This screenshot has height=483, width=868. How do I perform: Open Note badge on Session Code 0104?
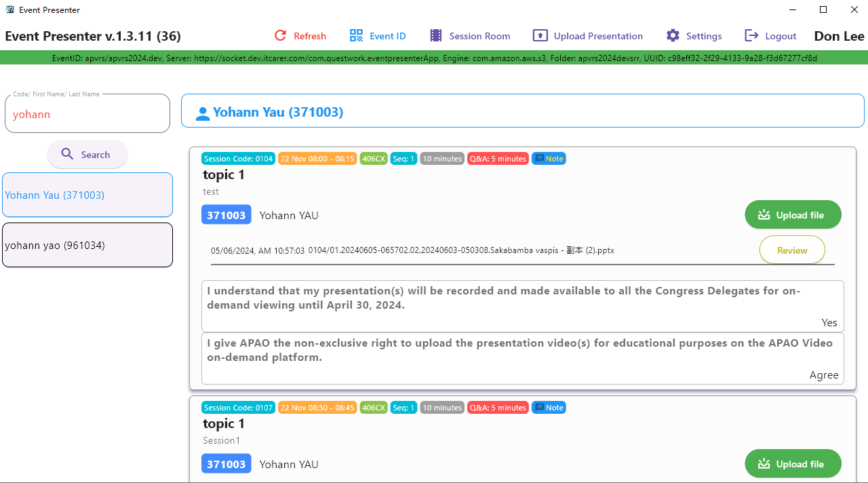pos(549,159)
